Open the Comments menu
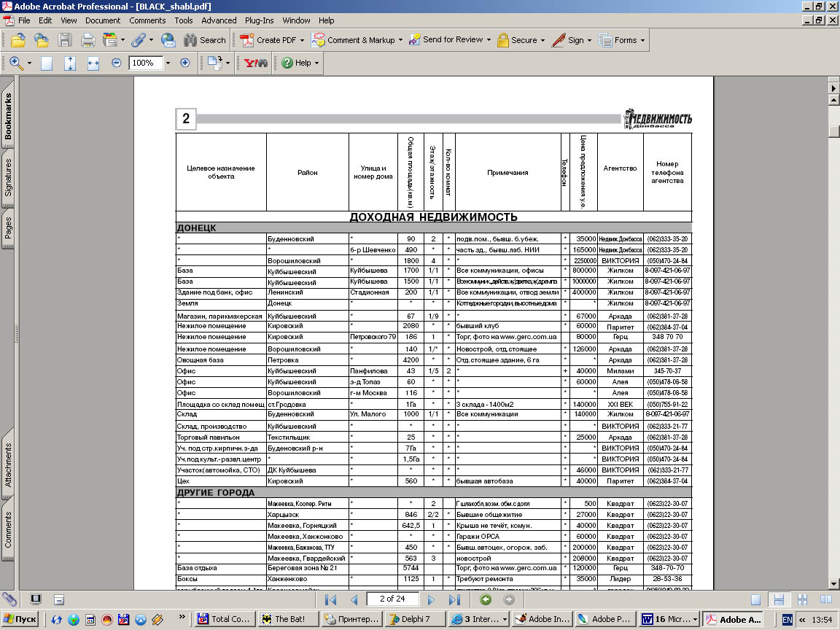Image resolution: width=840 pixels, height=630 pixels. [x=147, y=21]
